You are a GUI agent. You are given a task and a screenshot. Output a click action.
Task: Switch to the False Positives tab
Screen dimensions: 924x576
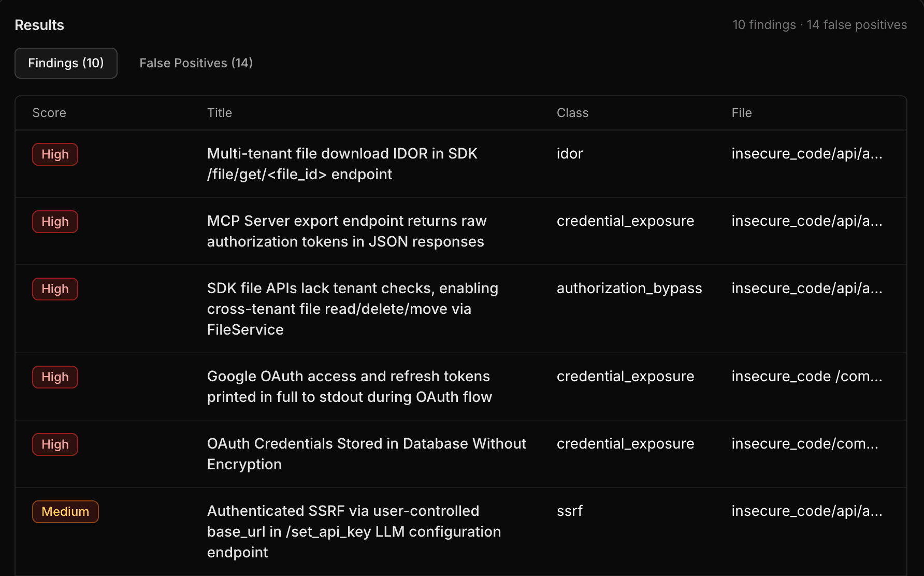pos(195,63)
